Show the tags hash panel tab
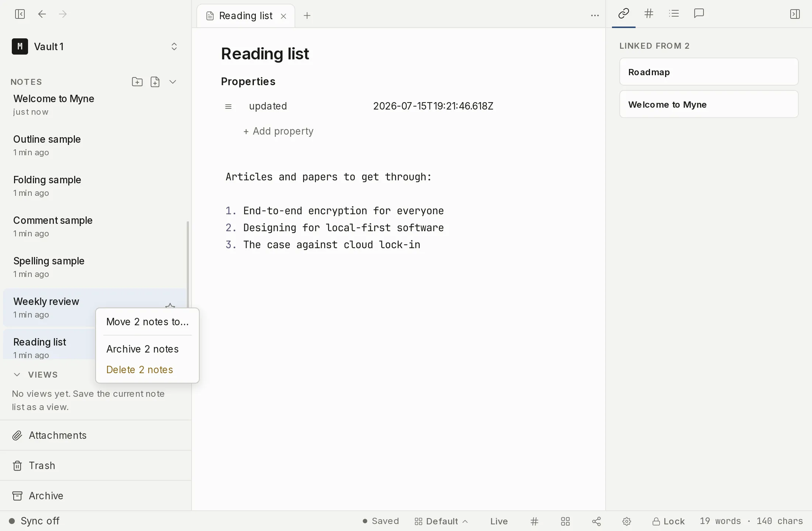 tap(649, 14)
